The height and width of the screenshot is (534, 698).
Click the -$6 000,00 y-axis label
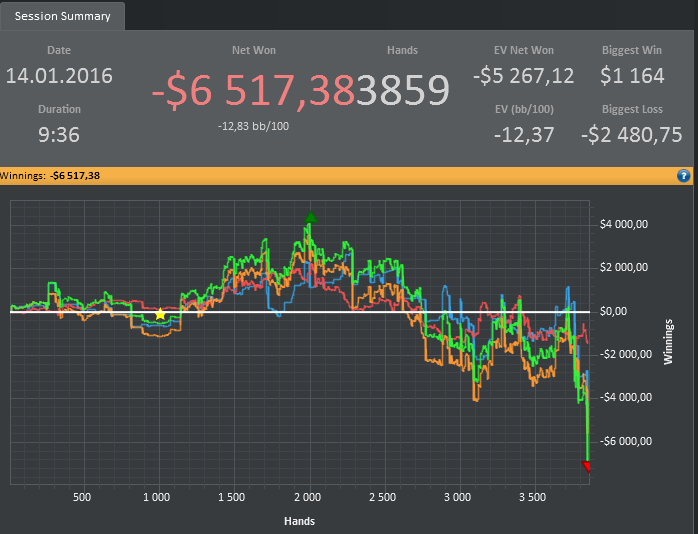point(626,441)
